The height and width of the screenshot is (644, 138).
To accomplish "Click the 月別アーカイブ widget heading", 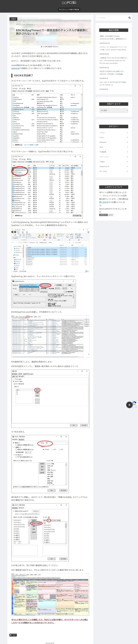I will click(114, 104).
